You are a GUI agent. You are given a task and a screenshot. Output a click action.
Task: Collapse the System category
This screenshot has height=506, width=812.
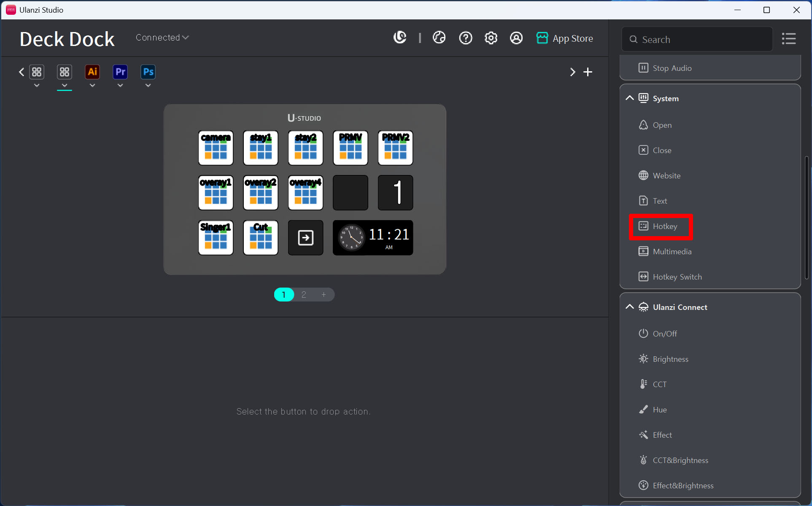pos(629,98)
